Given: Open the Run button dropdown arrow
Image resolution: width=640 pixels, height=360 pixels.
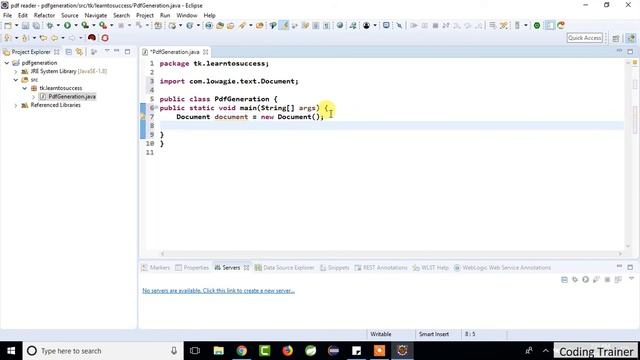Looking at the screenshot, I should coord(76,26).
